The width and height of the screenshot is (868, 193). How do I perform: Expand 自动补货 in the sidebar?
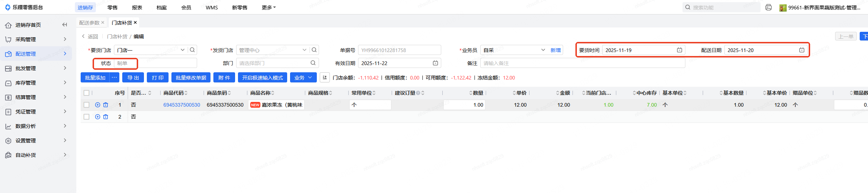pyautogui.click(x=65, y=155)
